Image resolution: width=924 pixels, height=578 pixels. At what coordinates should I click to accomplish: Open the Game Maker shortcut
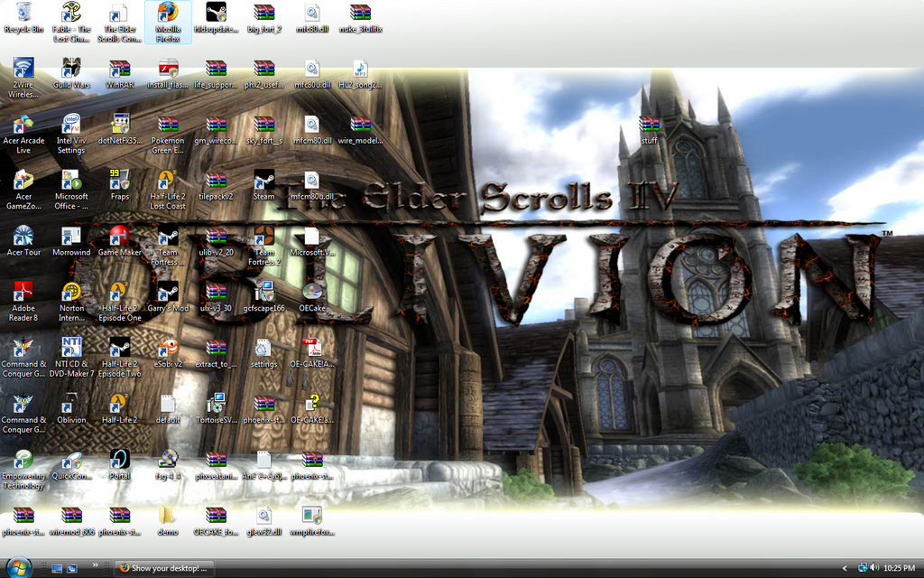click(x=120, y=241)
